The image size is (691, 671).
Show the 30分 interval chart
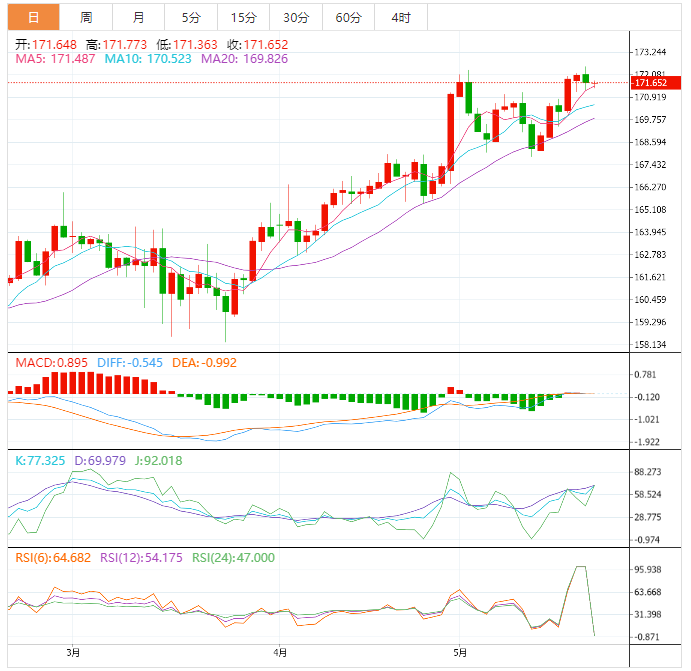(x=295, y=17)
